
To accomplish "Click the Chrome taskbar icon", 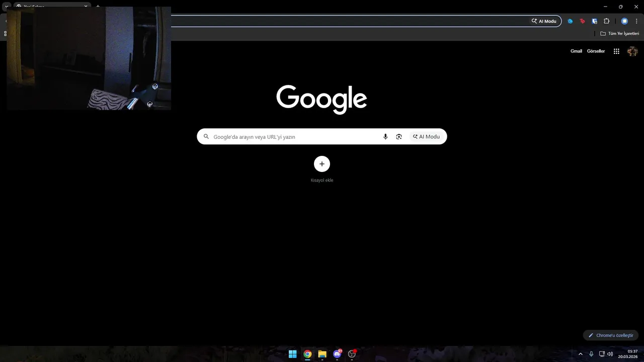I will [x=307, y=354].
